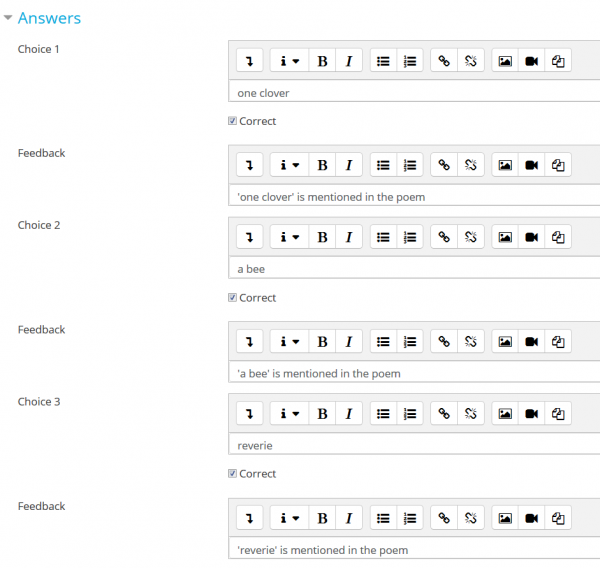Click unlink icon in Choice 3 editor
This screenshot has height=568, width=600.
(471, 413)
